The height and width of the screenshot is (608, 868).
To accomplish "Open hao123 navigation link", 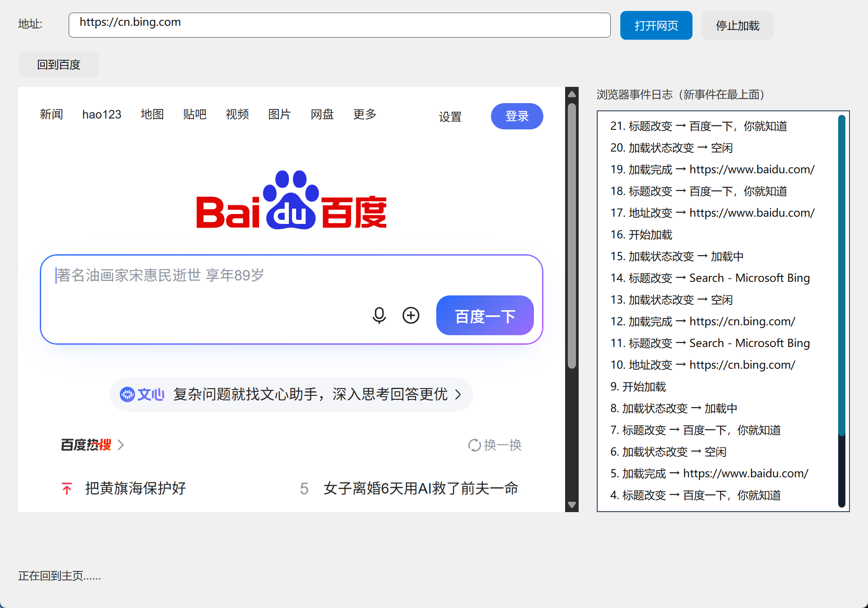I will coord(102,114).
